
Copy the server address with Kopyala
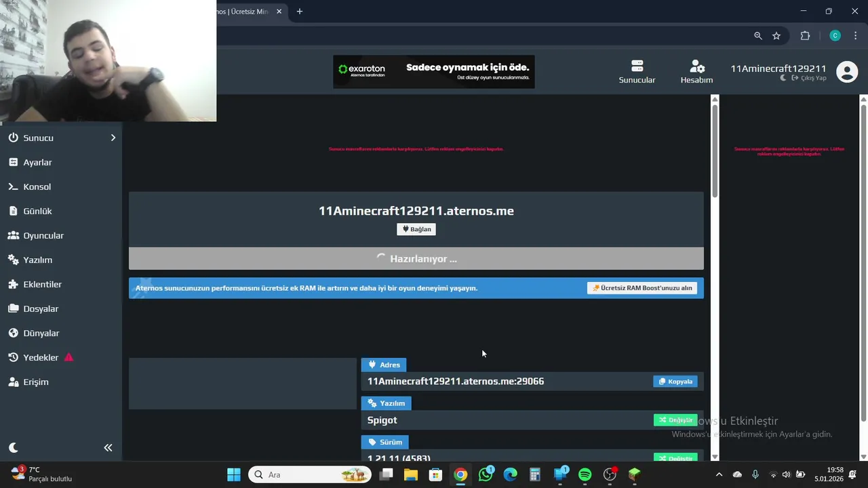click(675, 382)
